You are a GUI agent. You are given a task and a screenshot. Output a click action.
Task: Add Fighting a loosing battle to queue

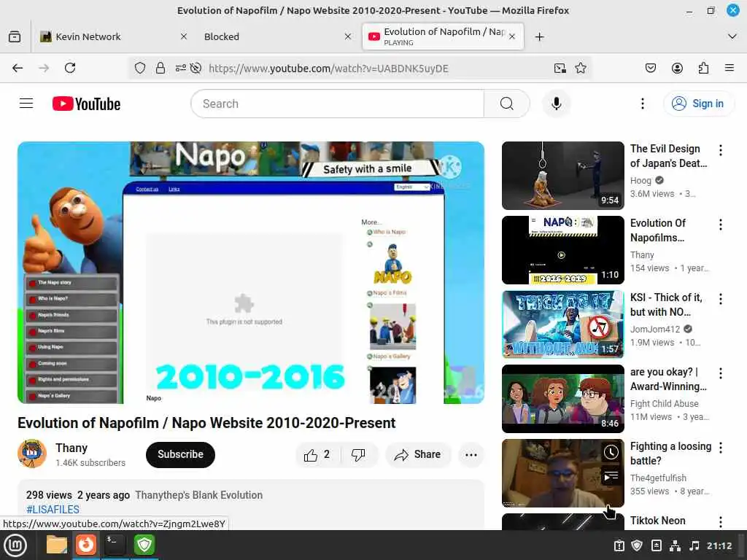click(x=611, y=475)
